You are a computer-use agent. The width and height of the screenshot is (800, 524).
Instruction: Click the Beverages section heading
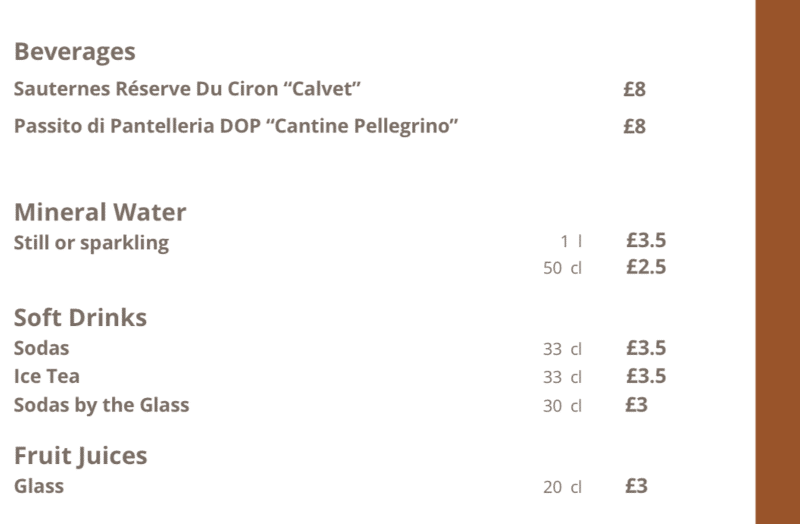click(74, 52)
